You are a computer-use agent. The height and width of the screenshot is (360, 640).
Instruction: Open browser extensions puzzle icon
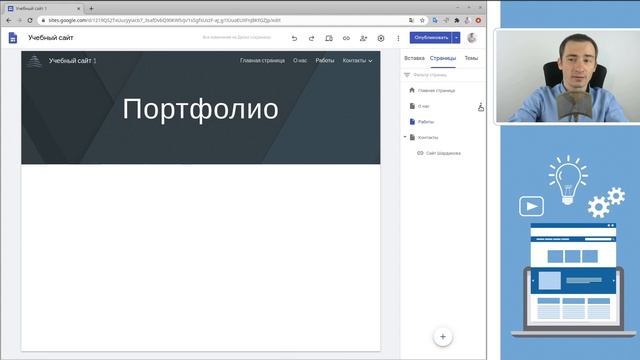pos(457,20)
